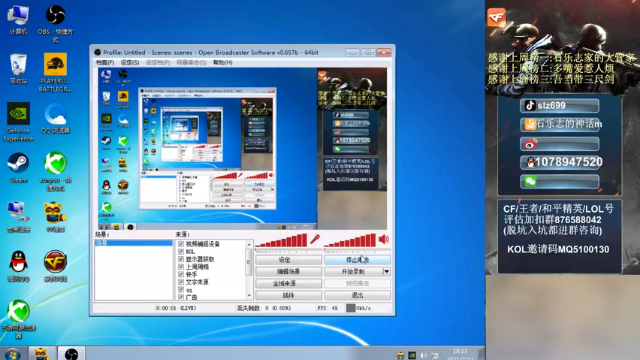Uncheck the 视频捕捉设备 source checkbox

[181, 244]
